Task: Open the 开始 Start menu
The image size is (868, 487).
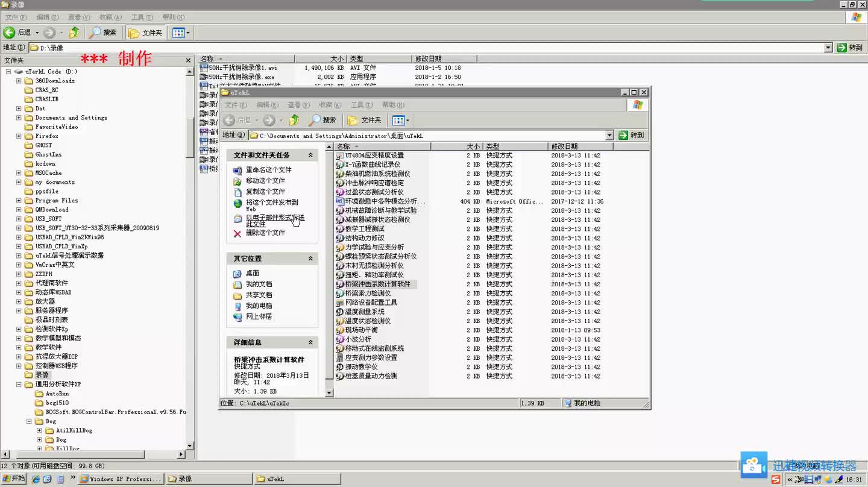Action: 14,479
